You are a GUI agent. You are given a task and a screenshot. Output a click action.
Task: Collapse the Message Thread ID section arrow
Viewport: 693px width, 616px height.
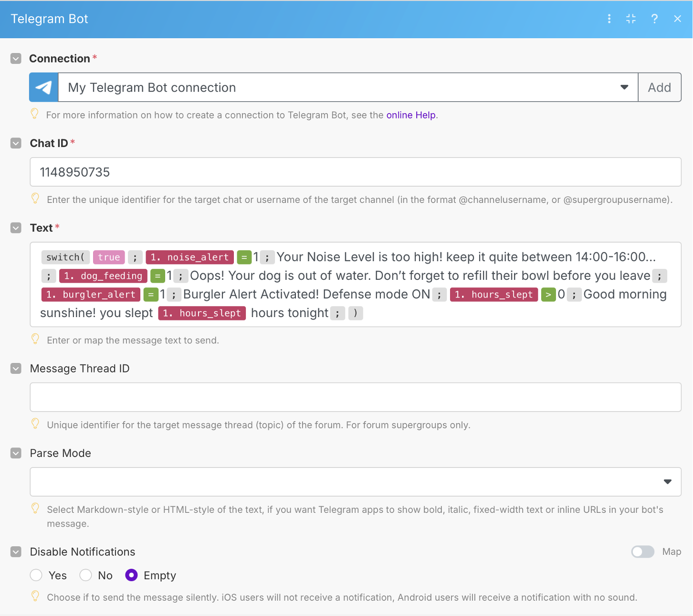tap(16, 369)
